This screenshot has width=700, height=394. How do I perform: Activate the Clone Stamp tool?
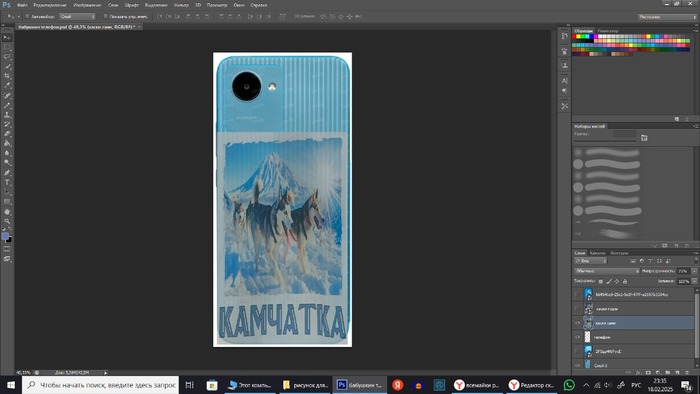pyautogui.click(x=7, y=115)
